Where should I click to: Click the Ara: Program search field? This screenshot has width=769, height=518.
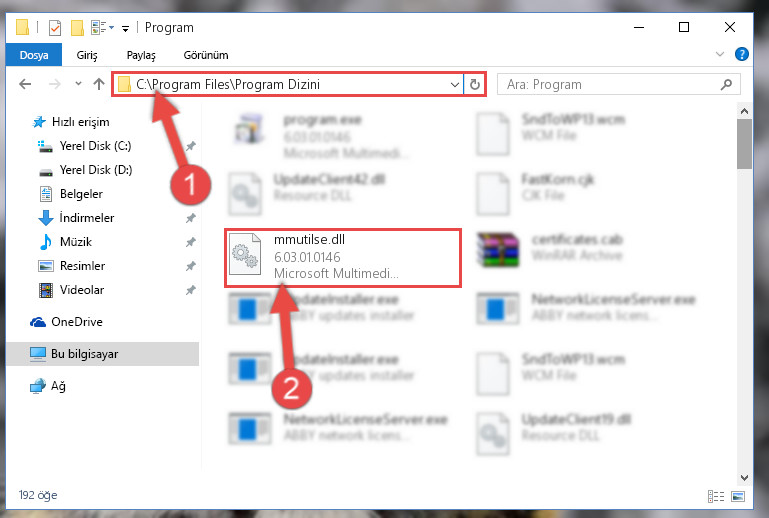coord(611,84)
